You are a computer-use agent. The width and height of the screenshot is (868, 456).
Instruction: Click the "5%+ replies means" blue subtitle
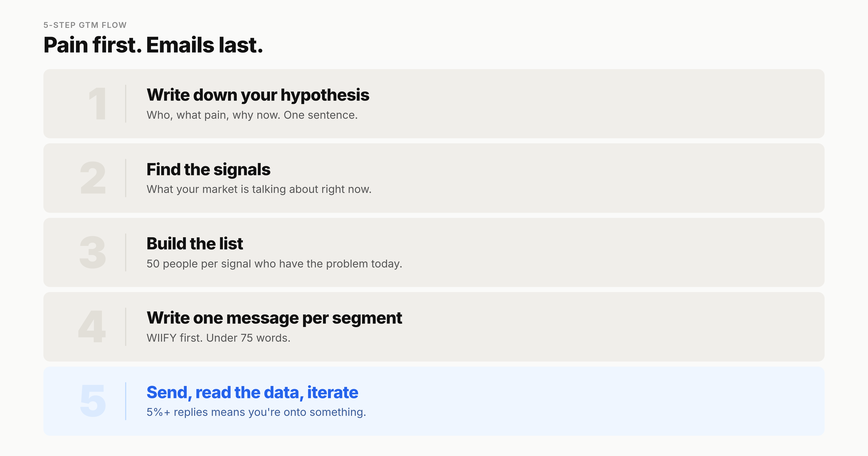point(256,412)
